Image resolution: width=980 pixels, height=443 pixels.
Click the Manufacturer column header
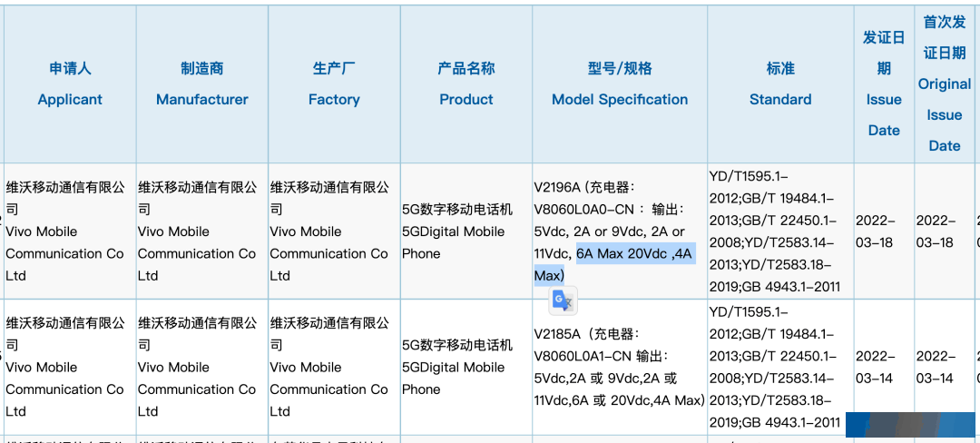(201, 84)
